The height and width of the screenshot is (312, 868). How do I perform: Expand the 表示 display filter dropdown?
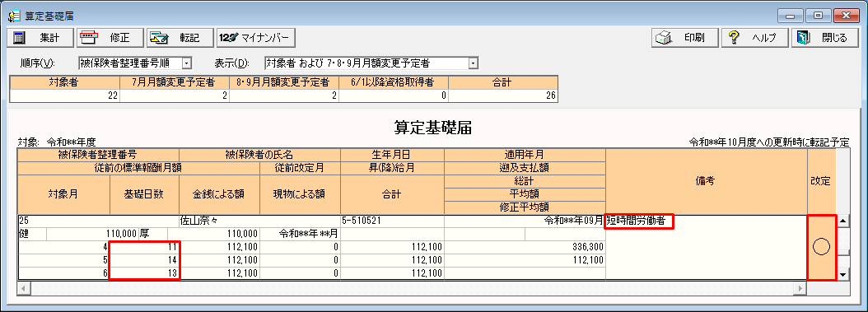coord(473,63)
